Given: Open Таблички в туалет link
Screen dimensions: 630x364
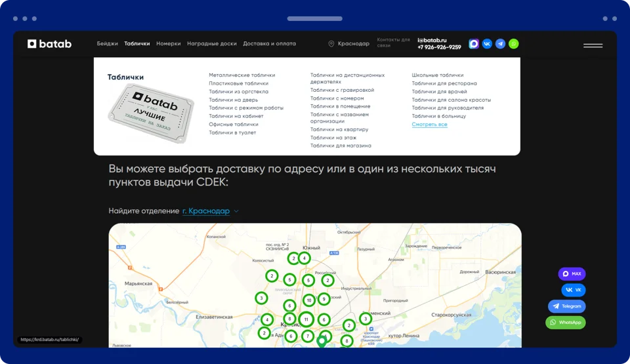Looking at the screenshot, I should [x=232, y=132].
